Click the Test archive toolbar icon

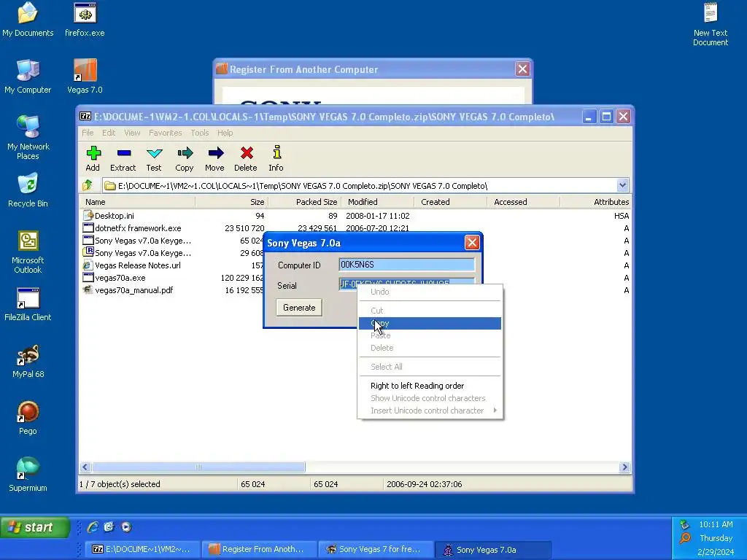tap(154, 158)
